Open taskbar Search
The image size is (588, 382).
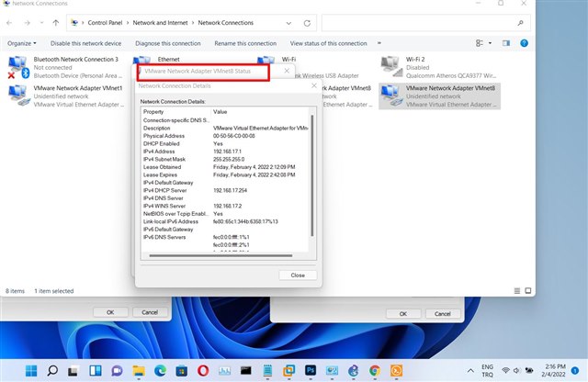pyautogui.click(x=52, y=371)
